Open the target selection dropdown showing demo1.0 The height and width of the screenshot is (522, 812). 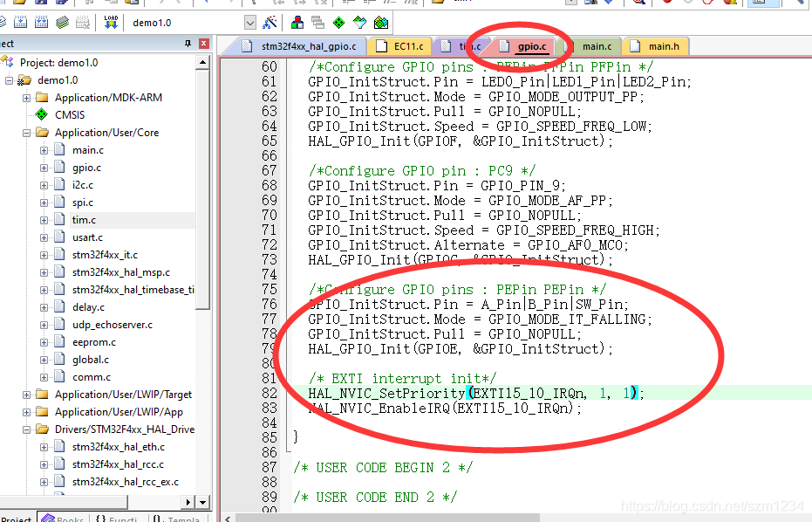point(250,23)
